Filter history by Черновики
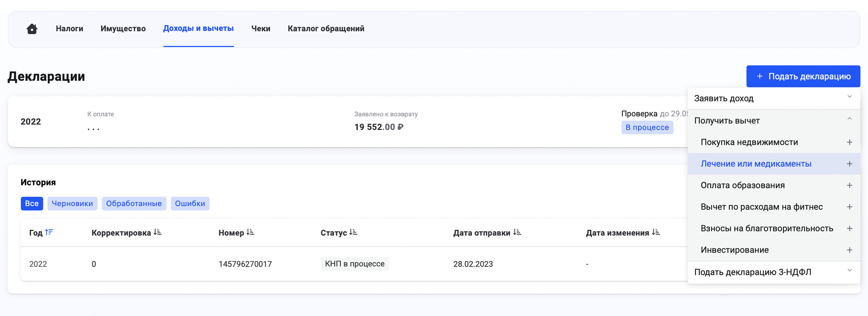The image size is (868, 316). click(72, 204)
